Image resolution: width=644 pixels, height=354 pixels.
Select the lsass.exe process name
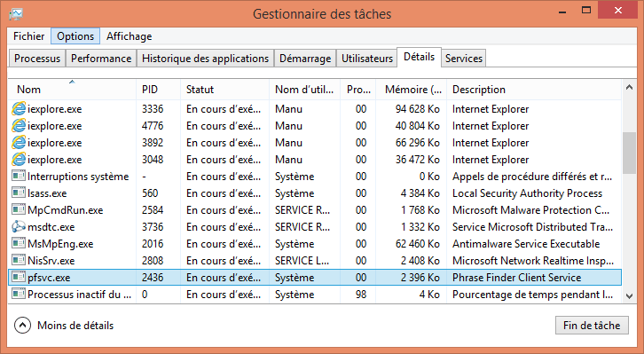point(47,193)
